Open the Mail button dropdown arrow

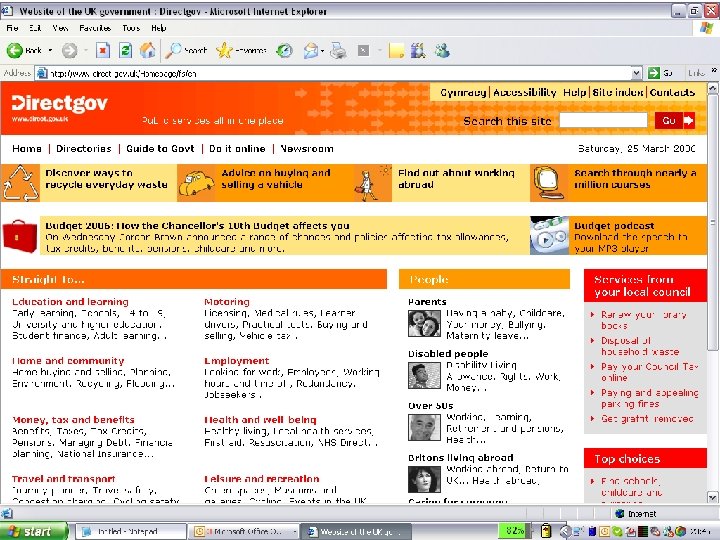(323, 51)
